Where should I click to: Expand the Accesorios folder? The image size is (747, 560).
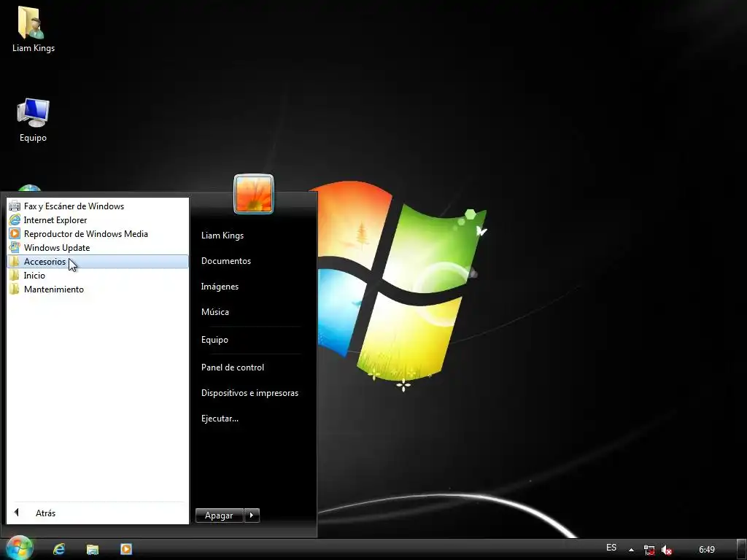(98, 262)
